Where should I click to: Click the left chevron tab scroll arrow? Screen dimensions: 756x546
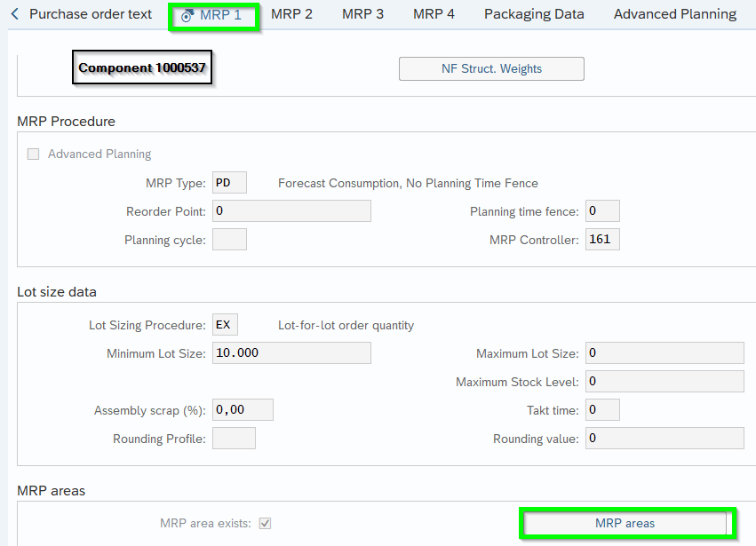tap(14, 14)
